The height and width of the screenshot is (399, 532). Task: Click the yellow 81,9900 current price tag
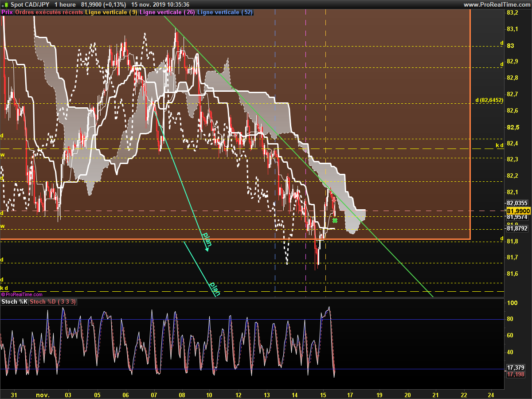click(x=517, y=211)
